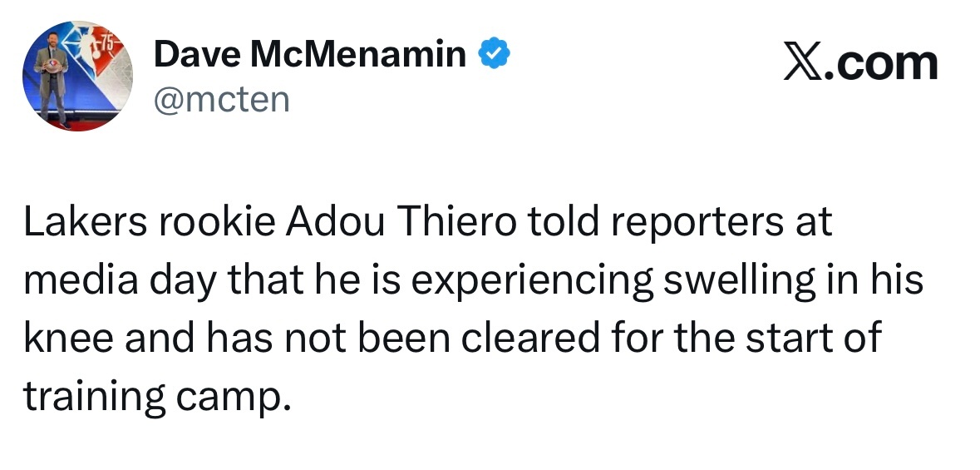Open the Dave McMenamin display name
The width and height of the screenshot is (980, 470).
tap(310, 54)
